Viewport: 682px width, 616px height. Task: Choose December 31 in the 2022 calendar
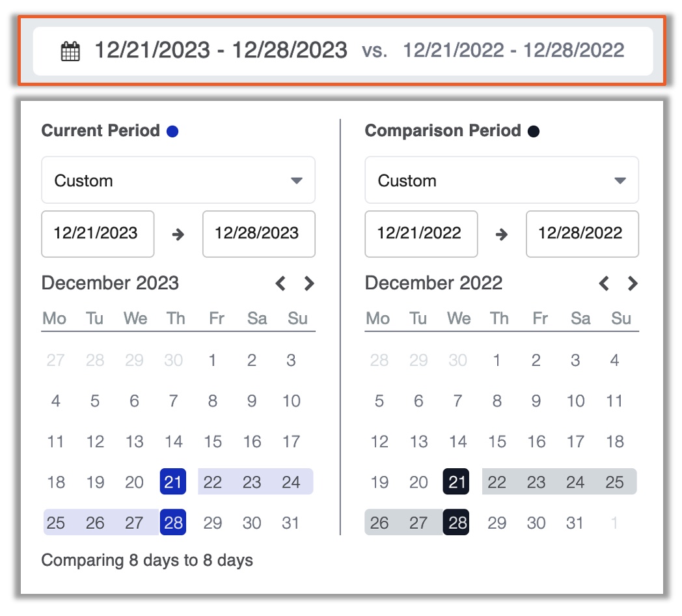(x=575, y=522)
